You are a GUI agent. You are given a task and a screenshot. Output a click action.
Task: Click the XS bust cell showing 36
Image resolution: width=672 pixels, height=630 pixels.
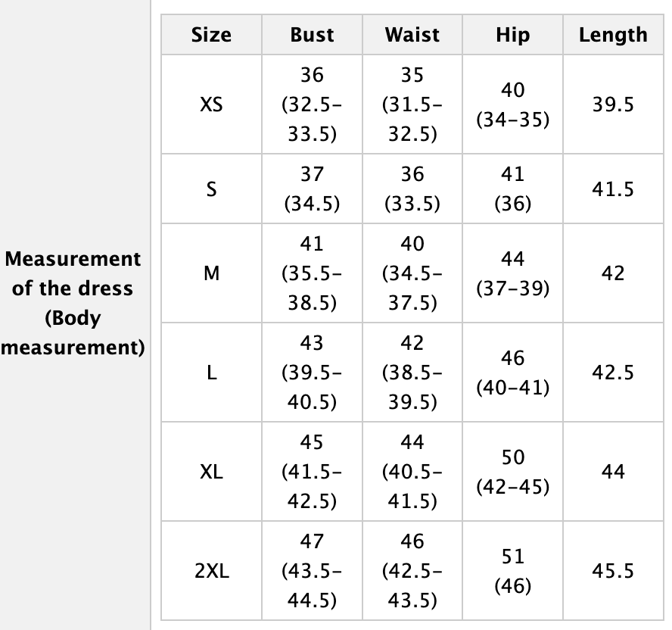[312, 104]
